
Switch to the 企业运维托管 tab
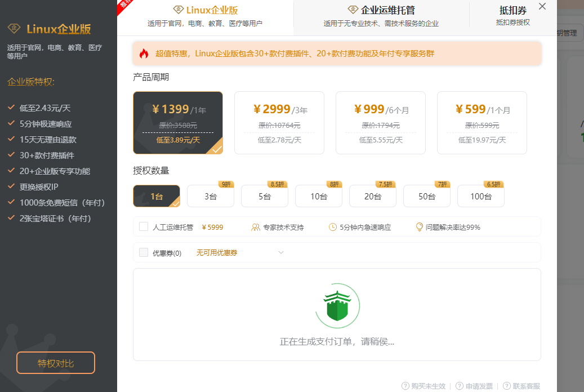(x=381, y=15)
